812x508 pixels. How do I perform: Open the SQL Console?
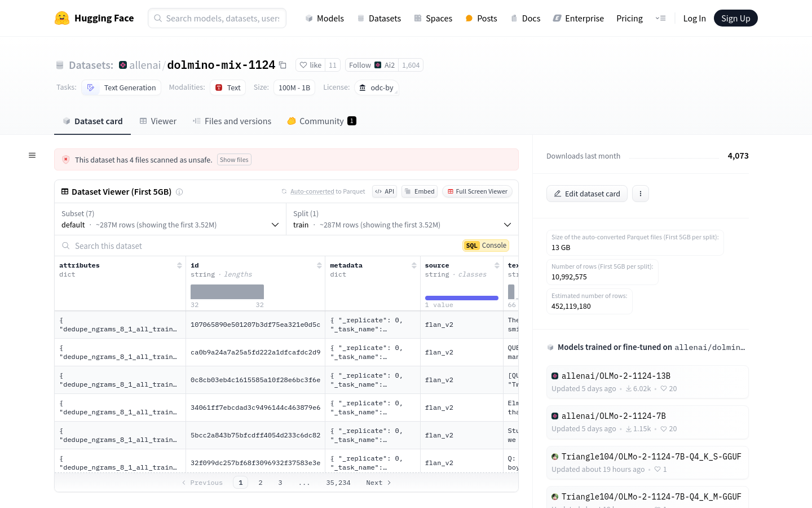click(x=486, y=246)
